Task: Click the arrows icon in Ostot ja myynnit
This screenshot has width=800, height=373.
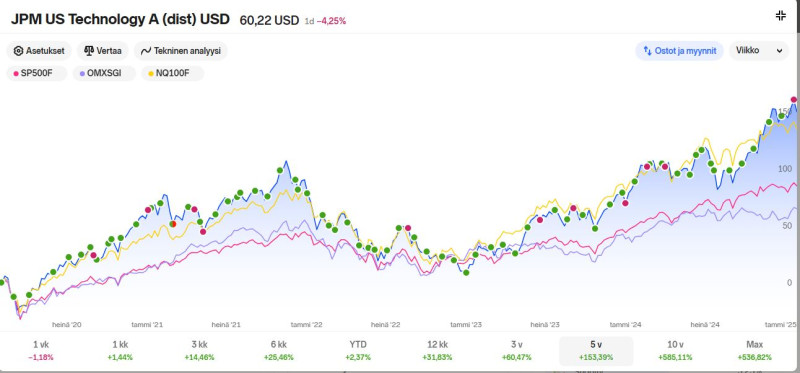Action: click(x=647, y=51)
